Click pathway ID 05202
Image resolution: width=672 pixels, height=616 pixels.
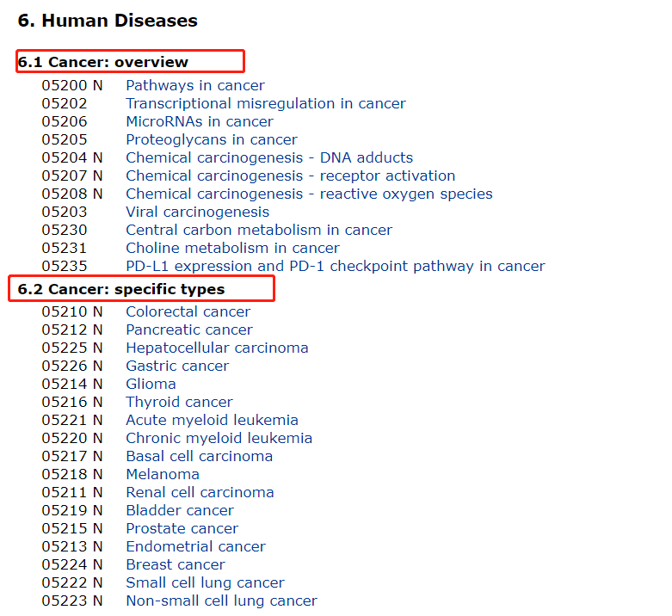point(65,103)
